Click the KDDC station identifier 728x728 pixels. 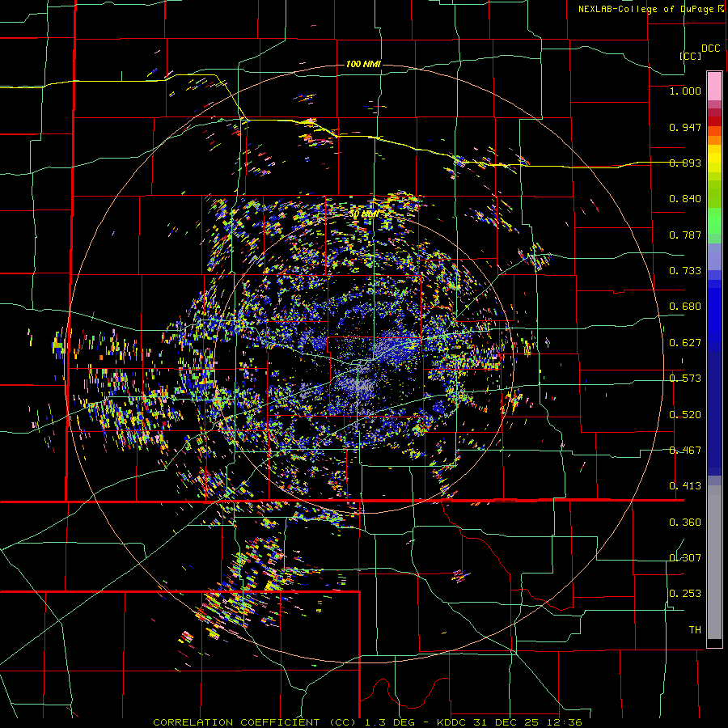tap(453, 722)
